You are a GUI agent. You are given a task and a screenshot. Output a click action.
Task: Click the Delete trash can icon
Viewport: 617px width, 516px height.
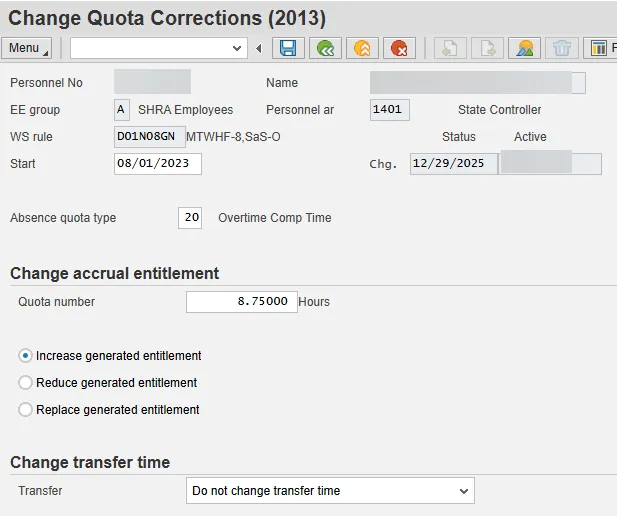[x=562, y=48]
